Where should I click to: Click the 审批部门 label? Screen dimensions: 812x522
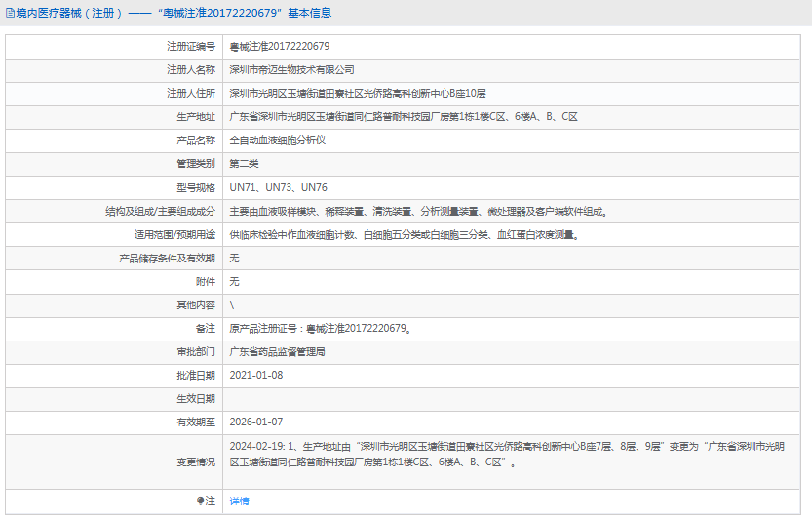[196, 352]
